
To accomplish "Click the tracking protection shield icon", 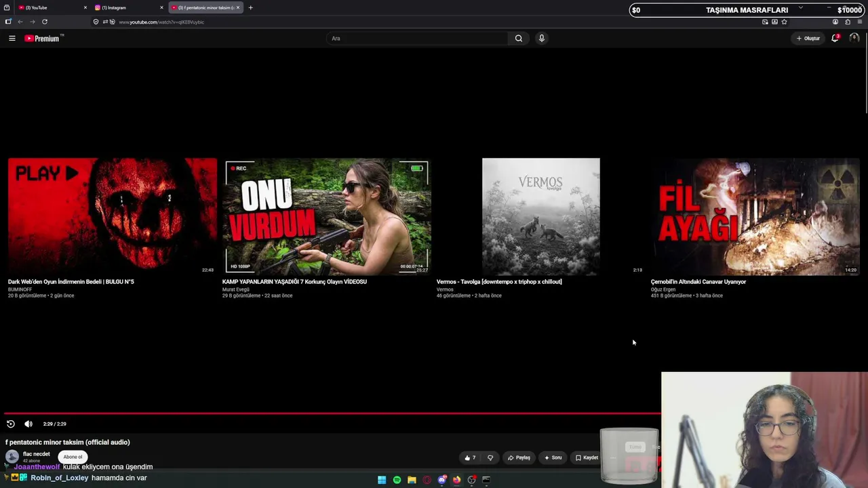I will (x=96, y=22).
